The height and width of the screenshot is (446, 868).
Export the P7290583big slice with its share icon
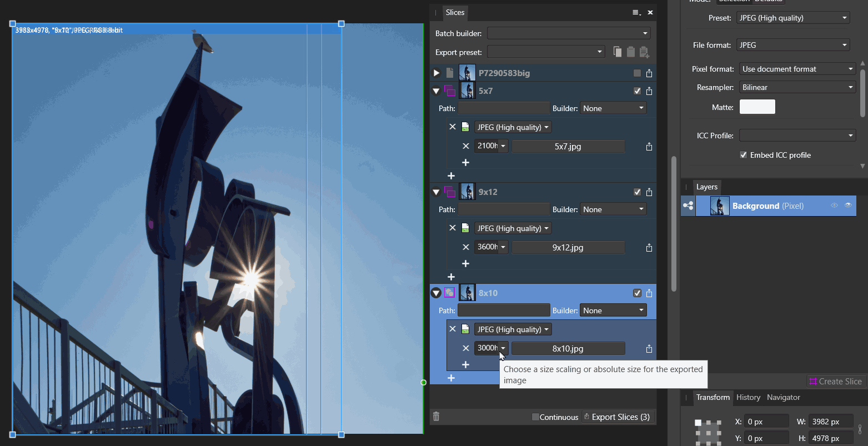(649, 73)
